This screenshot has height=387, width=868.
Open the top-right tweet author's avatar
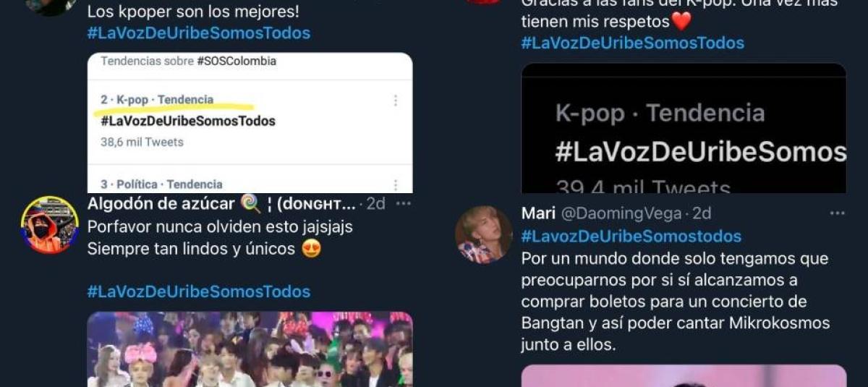tap(484, 1)
